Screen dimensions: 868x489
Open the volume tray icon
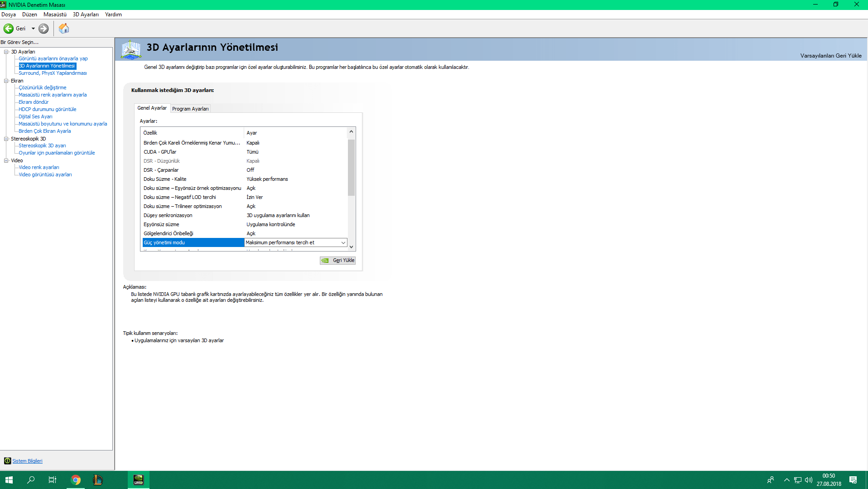[x=809, y=480]
